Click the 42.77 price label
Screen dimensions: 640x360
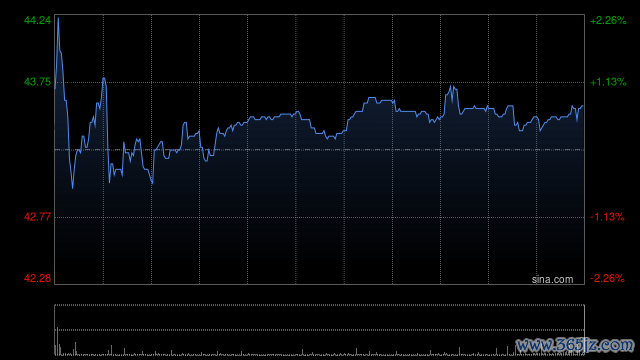coord(38,217)
